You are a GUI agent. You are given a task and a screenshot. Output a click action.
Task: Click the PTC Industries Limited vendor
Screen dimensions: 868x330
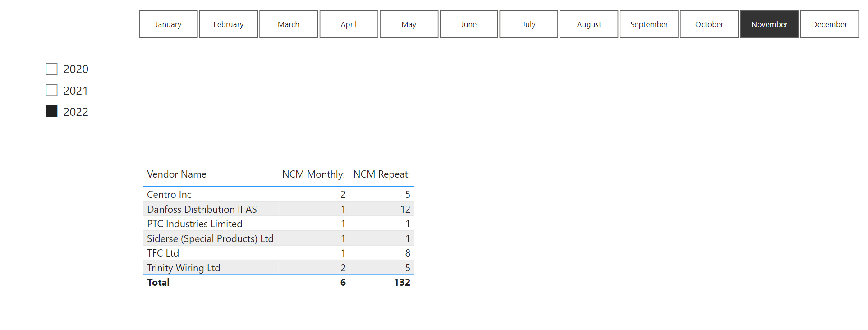pyautogui.click(x=194, y=224)
